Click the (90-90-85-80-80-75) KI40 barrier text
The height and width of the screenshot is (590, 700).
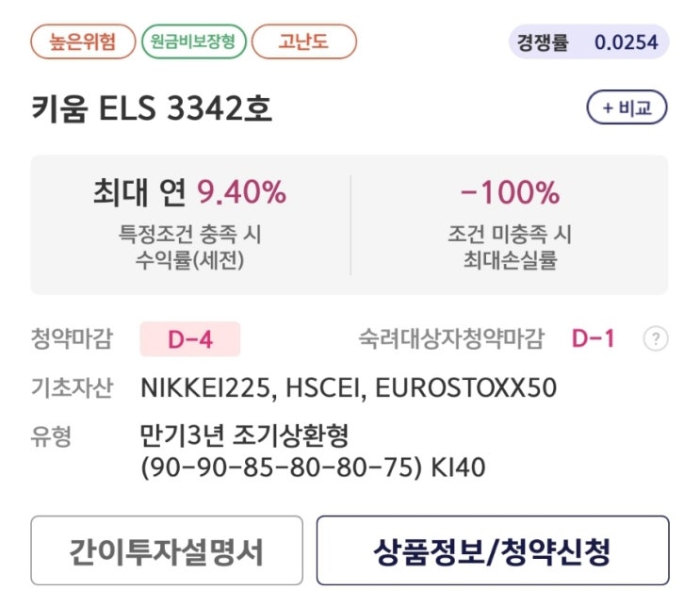(x=312, y=466)
